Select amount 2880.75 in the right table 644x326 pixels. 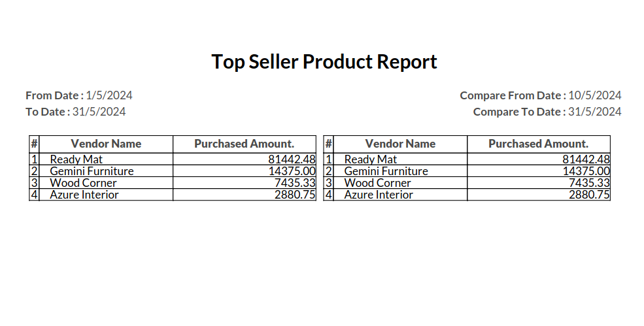(589, 195)
